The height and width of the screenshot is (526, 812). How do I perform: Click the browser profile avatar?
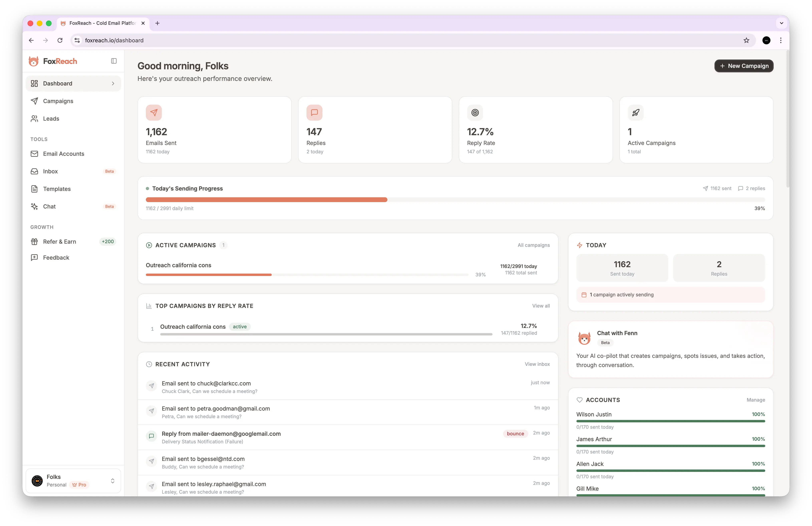pyautogui.click(x=766, y=40)
